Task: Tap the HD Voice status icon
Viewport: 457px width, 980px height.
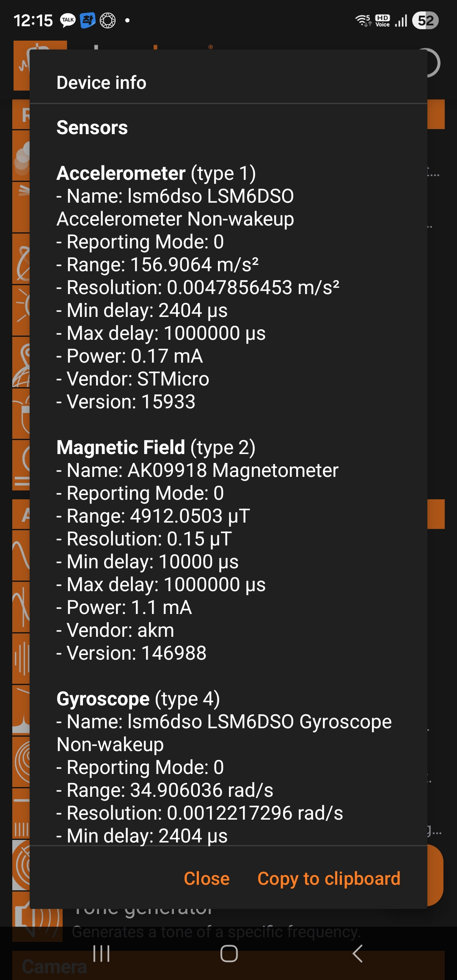Action: pos(383,20)
